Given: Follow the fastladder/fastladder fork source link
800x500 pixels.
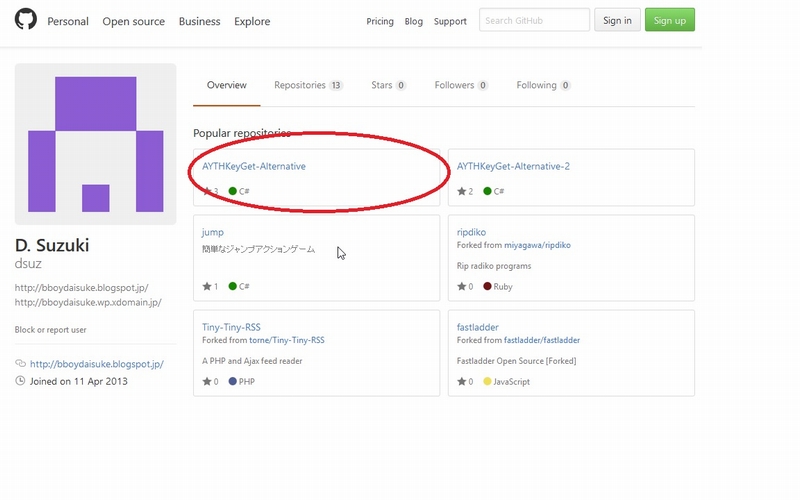Looking at the screenshot, I should (542, 340).
